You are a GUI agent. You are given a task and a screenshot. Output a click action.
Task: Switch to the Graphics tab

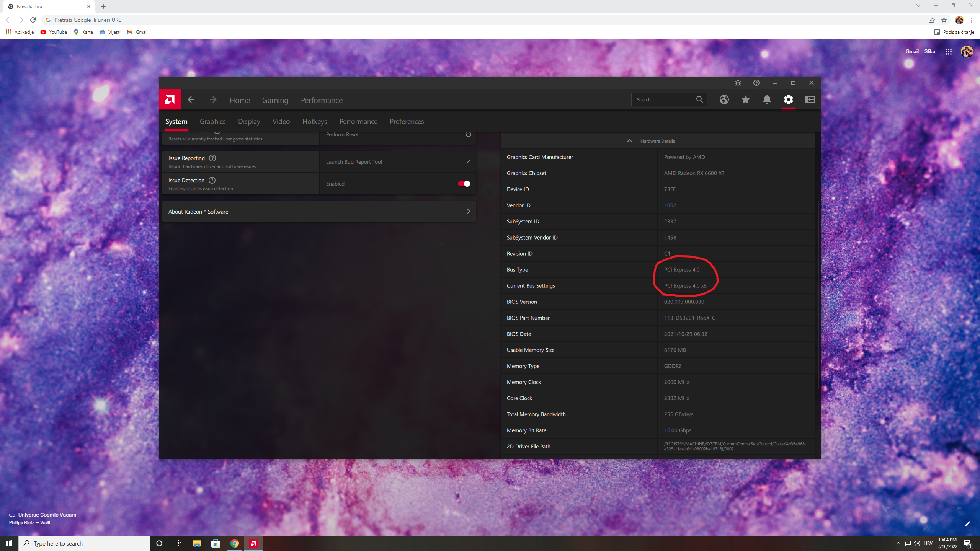click(x=212, y=121)
